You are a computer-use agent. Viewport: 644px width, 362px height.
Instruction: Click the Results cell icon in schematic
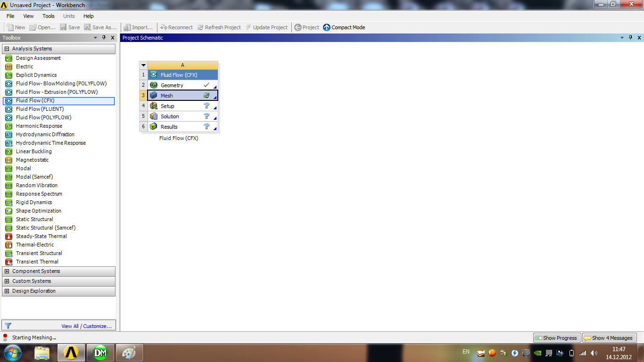(x=153, y=127)
